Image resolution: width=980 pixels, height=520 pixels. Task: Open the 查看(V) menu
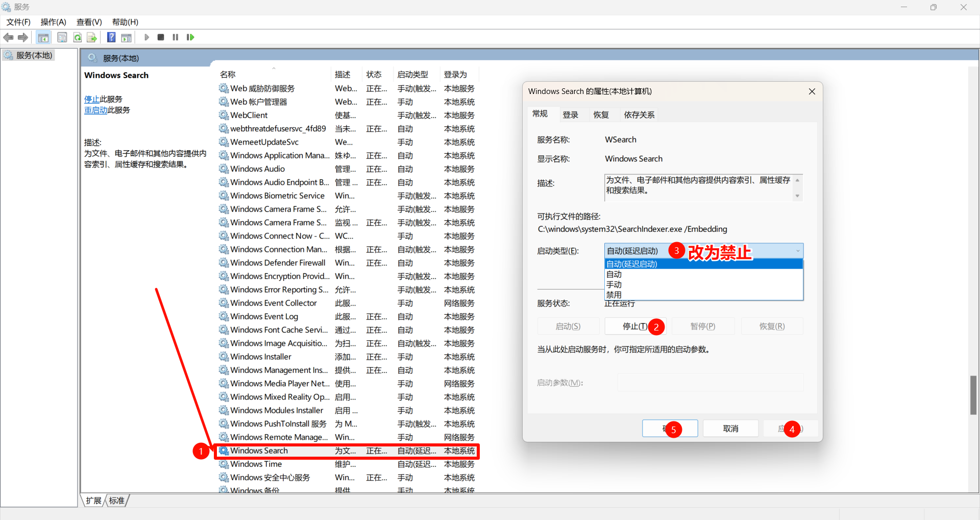tap(89, 22)
